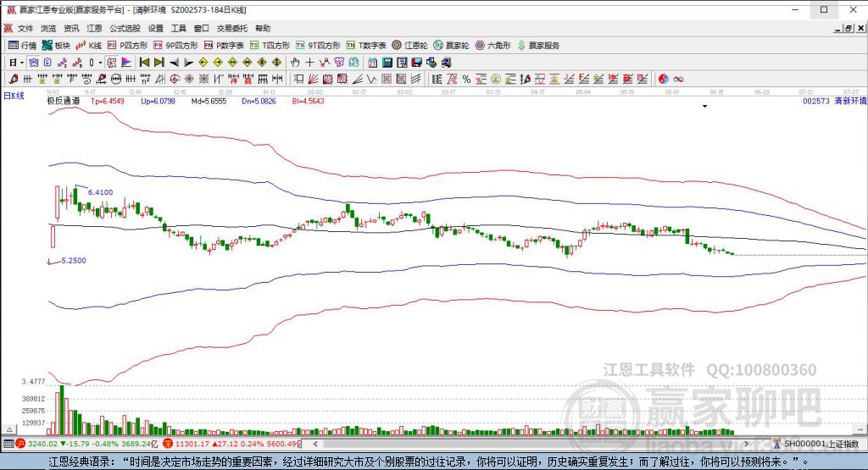Click the 3240.02 index status value
The image size is (868, 470).
[42, 444]
